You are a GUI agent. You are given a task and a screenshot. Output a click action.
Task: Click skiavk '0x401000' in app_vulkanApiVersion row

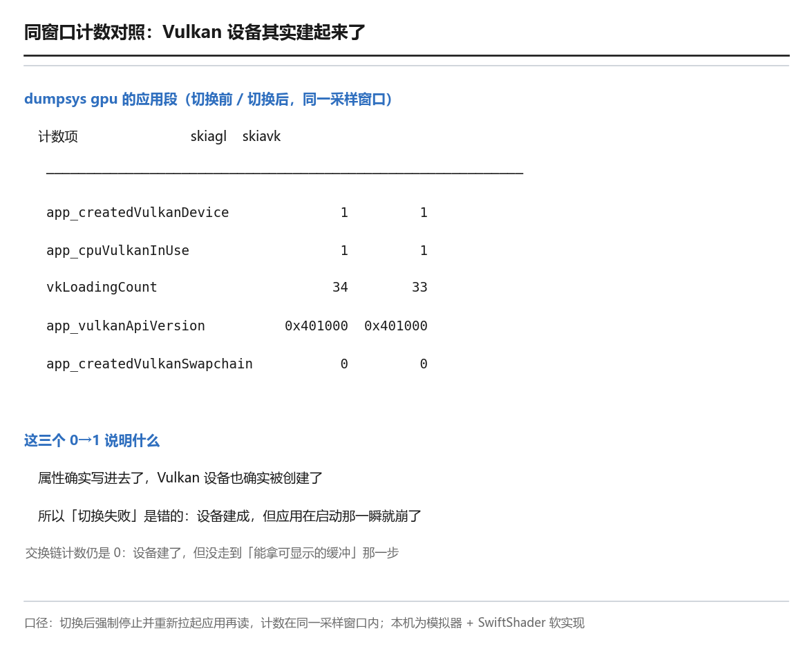point(396,326)
